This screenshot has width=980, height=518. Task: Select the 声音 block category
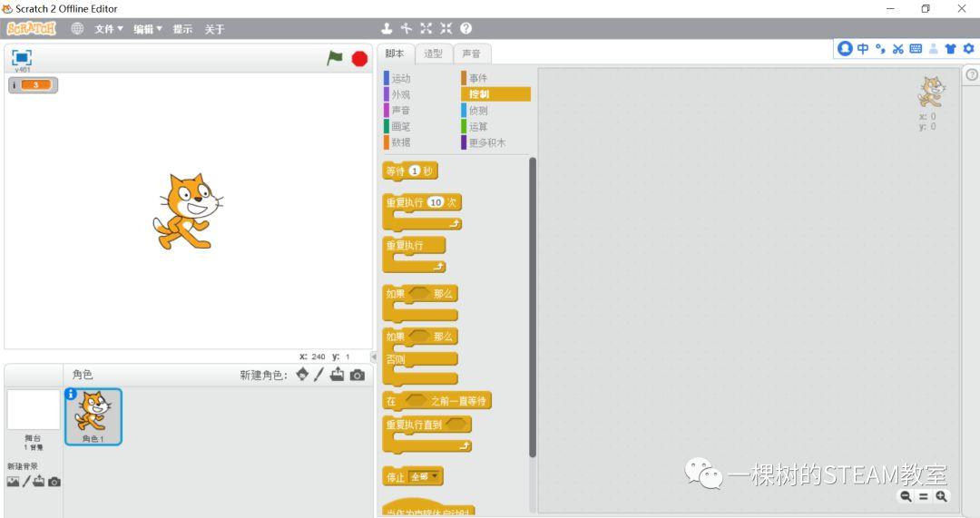pos(397,110)
